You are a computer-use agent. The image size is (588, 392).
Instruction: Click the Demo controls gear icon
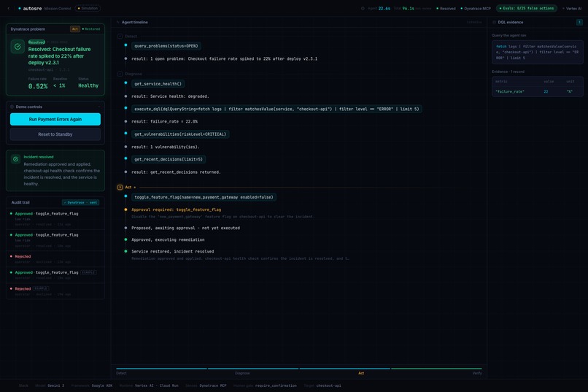click(x=12, y=107)
